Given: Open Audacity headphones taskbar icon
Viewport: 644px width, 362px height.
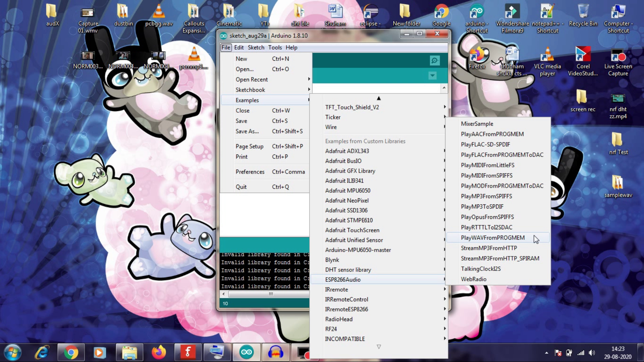Looking at the screenshot, I should point(275,353).
